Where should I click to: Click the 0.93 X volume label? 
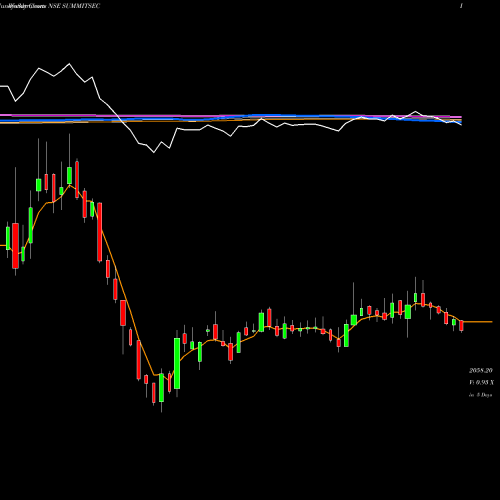[x=481, y=382]
